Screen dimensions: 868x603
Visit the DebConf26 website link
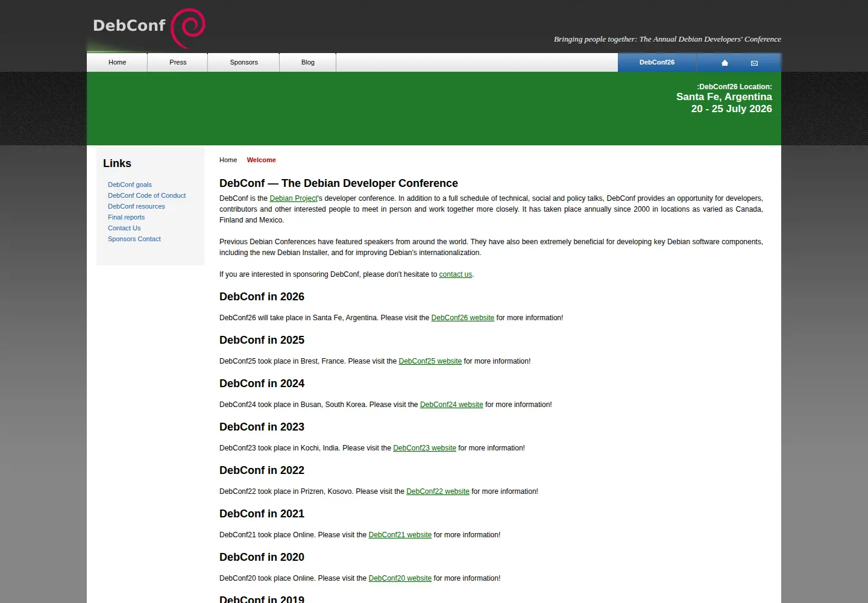[463, 318]
